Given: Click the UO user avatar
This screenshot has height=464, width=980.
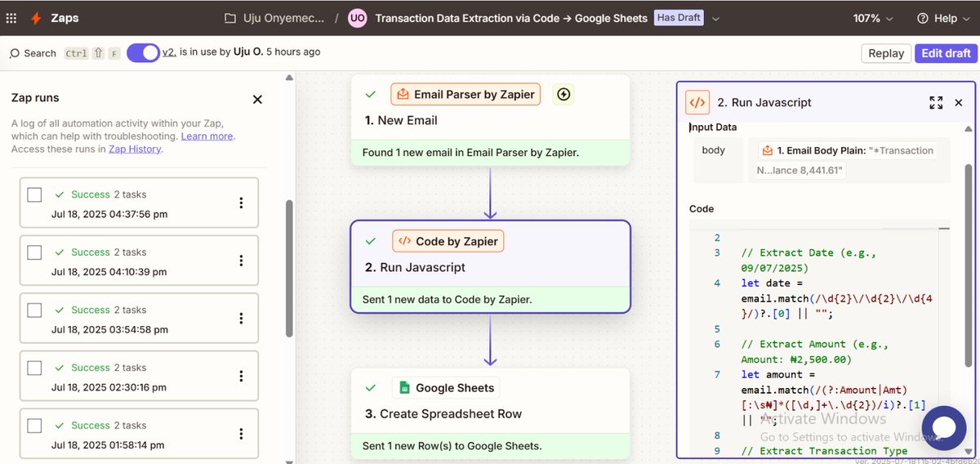Looking at the screenshot, I should pos(357,18).
